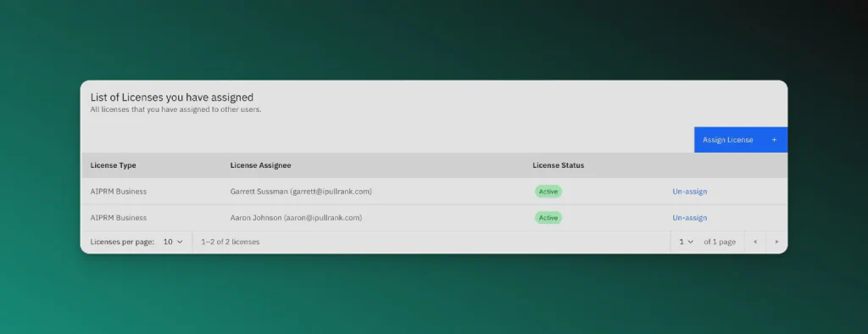The image size is (868, 334).
Task: Select Garrett Sussman (garrett@ipullrank.com) cell
Action: tap(301, 192)
